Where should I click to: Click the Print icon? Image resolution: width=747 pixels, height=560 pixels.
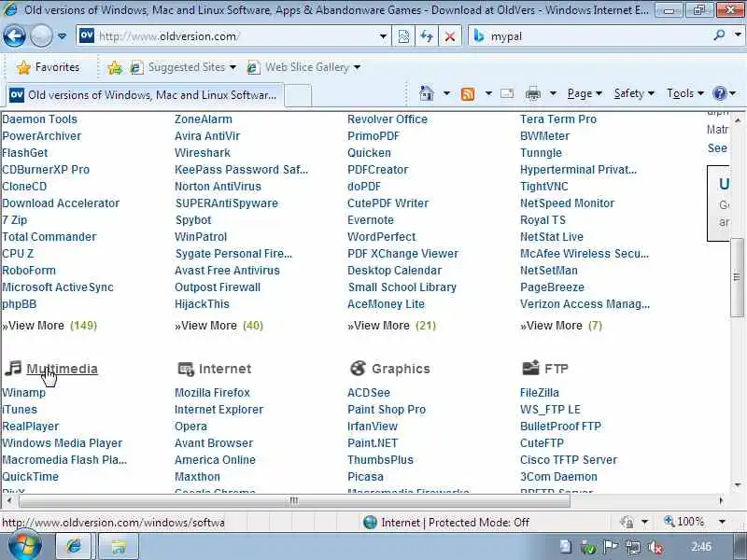pos(532,94)
